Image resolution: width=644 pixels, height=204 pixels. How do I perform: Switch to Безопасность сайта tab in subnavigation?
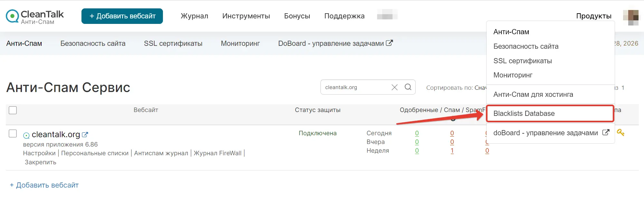pyautogui.click(x=93, y=44)
